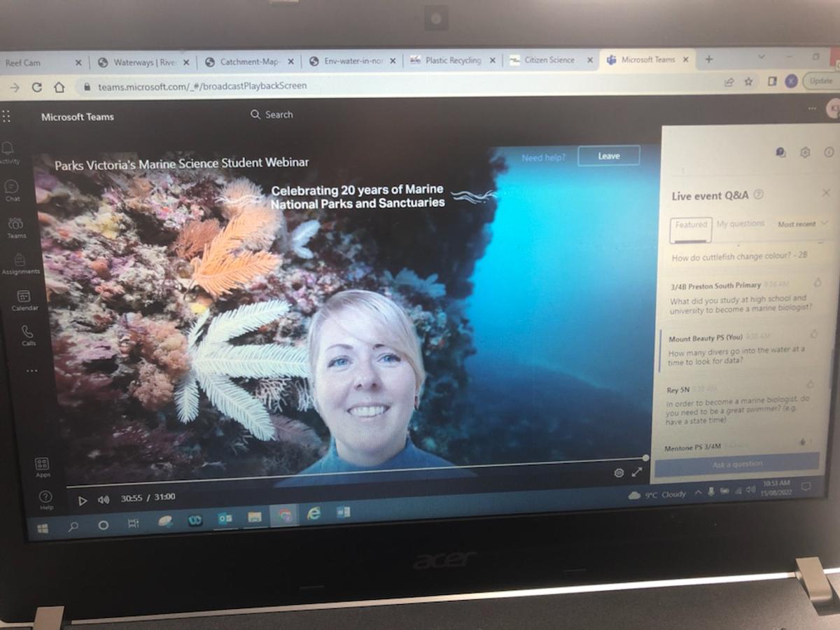This screenshot has height=630, width=840.
Task: Share this page from the address bar
Action: click(729, 82)
